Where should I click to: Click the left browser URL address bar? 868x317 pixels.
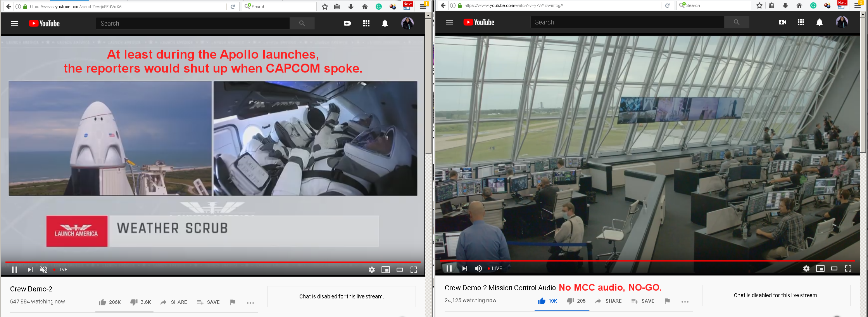coord(127,7)
